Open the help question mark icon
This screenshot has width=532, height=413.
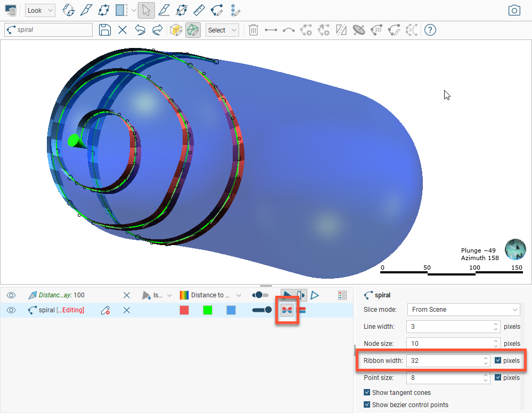point(430,30)
